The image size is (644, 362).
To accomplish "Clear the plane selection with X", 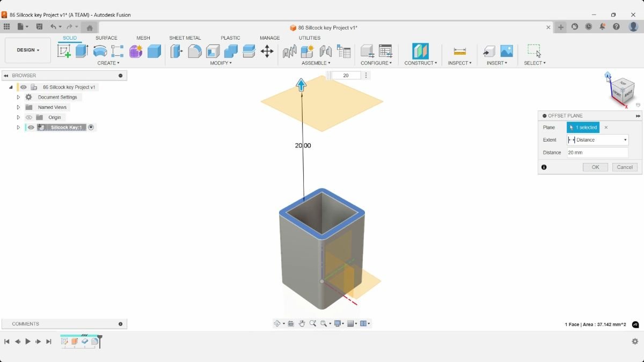I will pyautogui.click(x=606, y=128).
